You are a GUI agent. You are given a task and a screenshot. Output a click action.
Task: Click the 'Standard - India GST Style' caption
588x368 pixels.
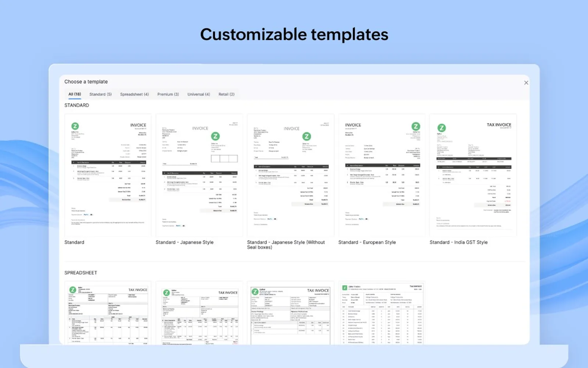(459, 242)
